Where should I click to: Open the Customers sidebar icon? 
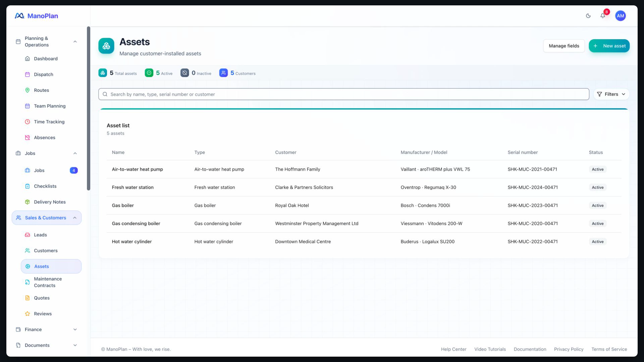tap(28, 250)
